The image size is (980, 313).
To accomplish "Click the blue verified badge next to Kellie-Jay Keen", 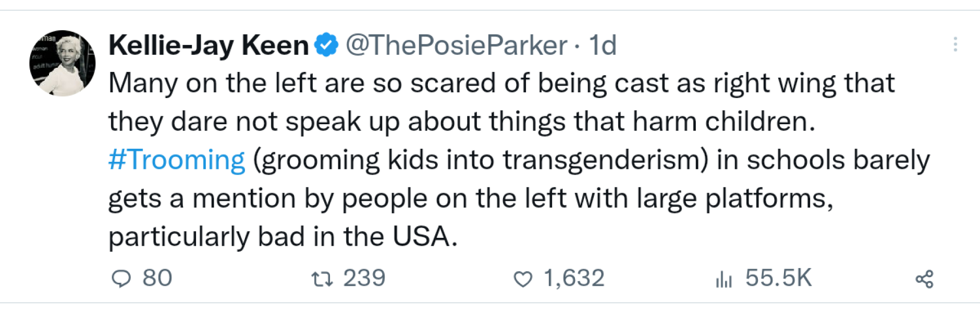I will [326, 44].
